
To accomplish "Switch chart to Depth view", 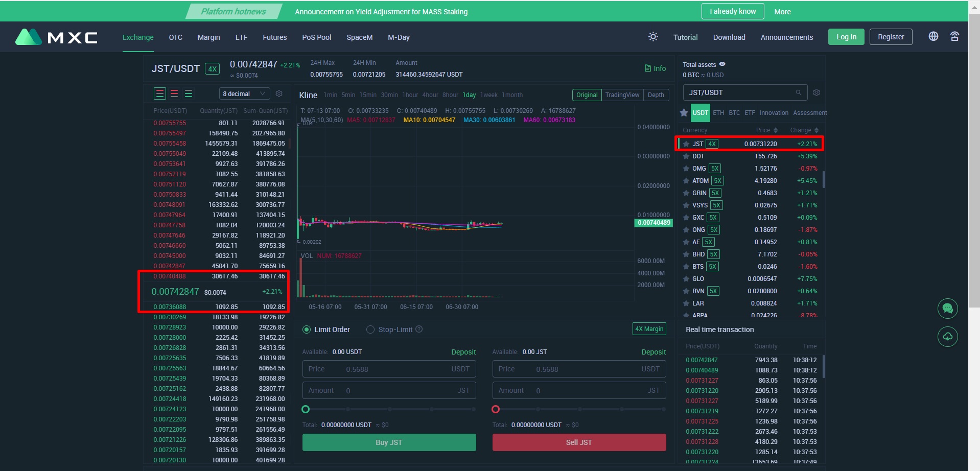I will pyautogui.click(x=656, y=95).
